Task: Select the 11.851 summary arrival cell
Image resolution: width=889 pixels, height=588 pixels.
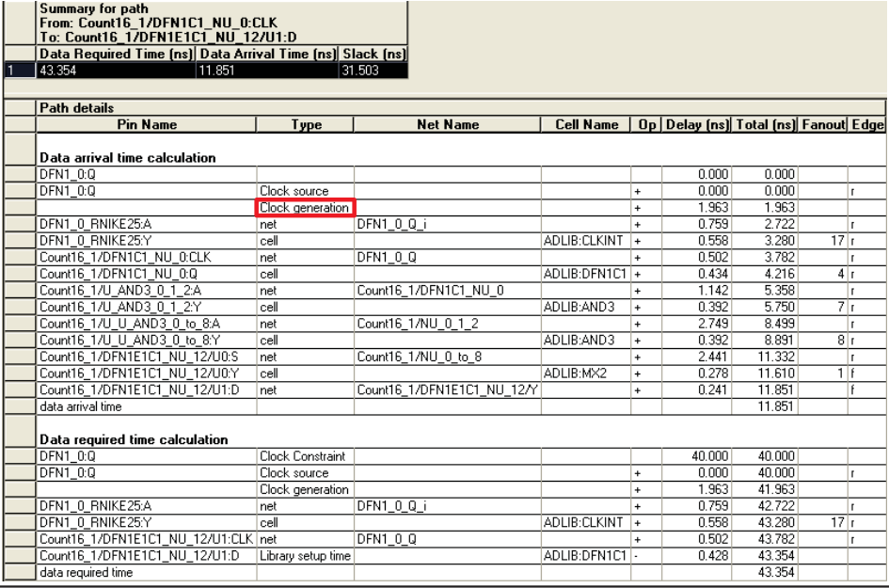Action: click(267, 71)
